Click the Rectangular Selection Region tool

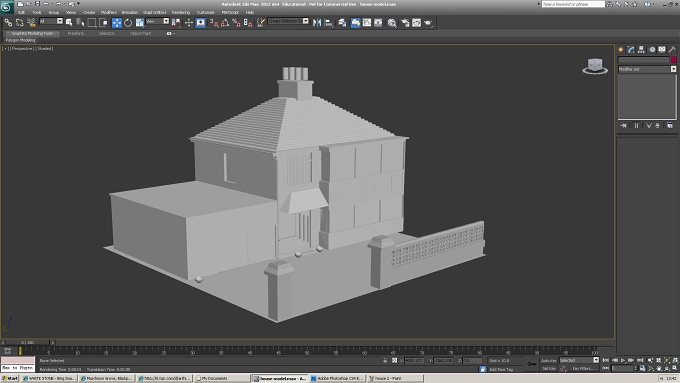92,23
